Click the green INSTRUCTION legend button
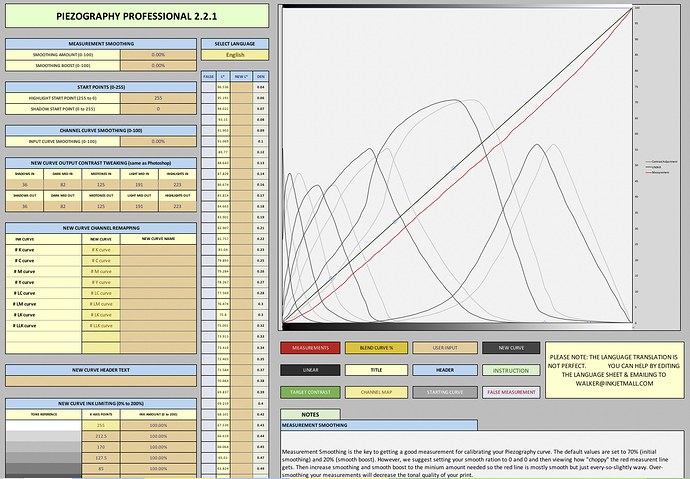This screenshot has height=479, width=690. (x=511, y=370)
